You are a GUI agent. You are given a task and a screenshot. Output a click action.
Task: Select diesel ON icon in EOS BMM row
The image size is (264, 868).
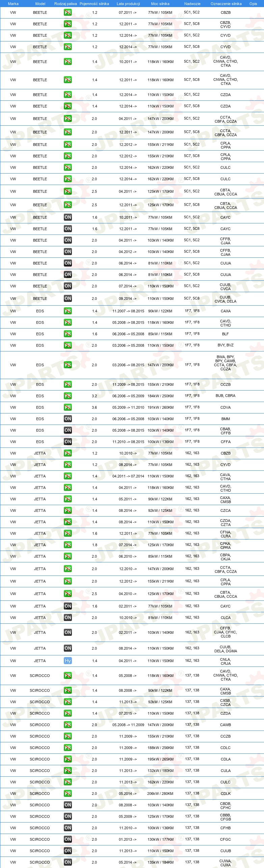68,419
